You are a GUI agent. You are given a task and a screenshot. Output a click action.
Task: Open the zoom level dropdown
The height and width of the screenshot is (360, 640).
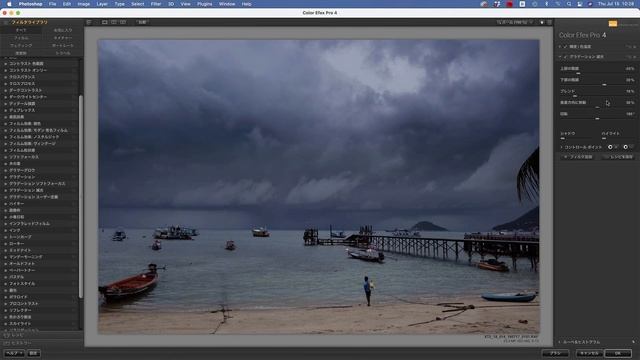(515, 22)
